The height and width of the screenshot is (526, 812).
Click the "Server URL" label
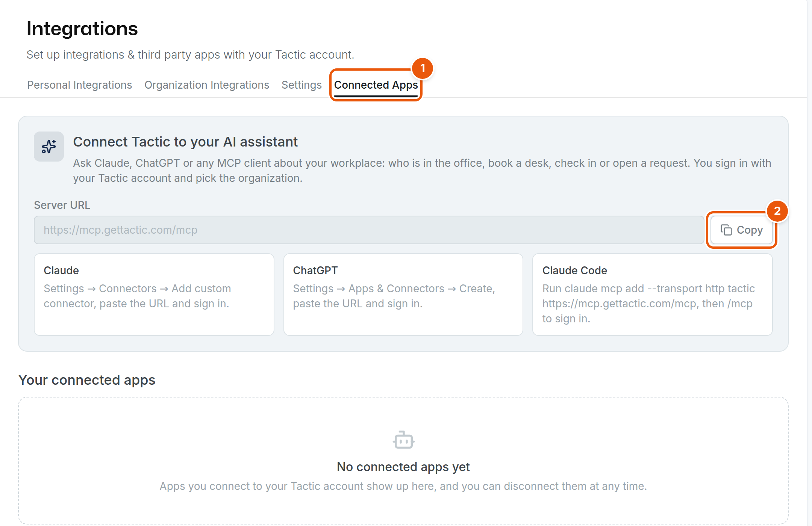[x=62, y=205]
